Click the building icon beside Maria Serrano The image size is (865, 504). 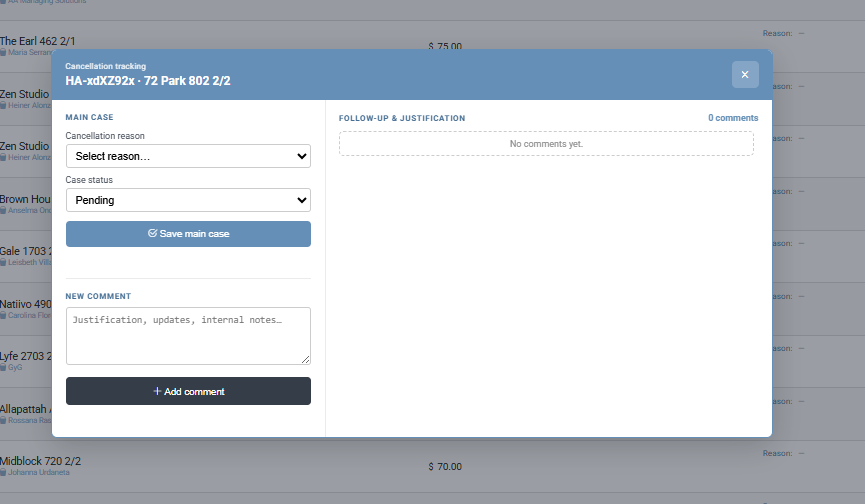click(3, 52)
